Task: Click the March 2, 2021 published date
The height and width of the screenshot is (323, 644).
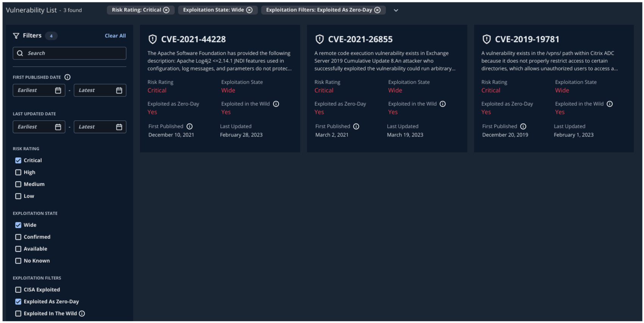Action: pos(332,135)
